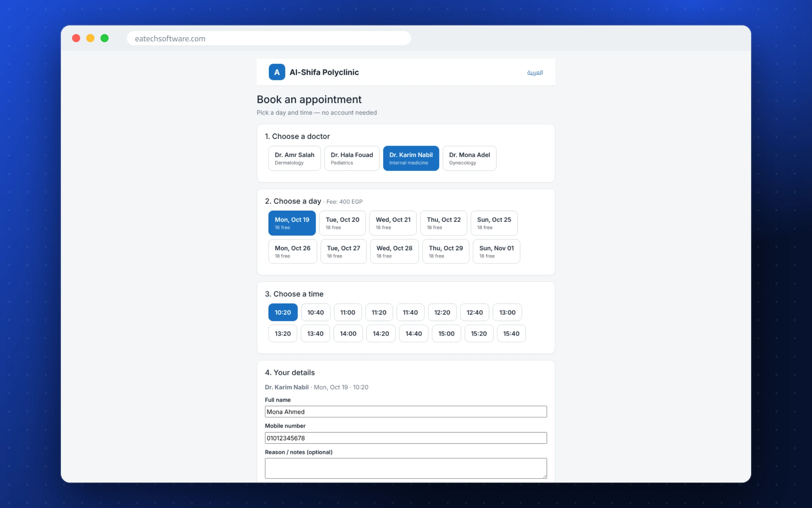
Task: Click the Al-Shifa Polyclinic logo icon
Action: coord(277,72)
